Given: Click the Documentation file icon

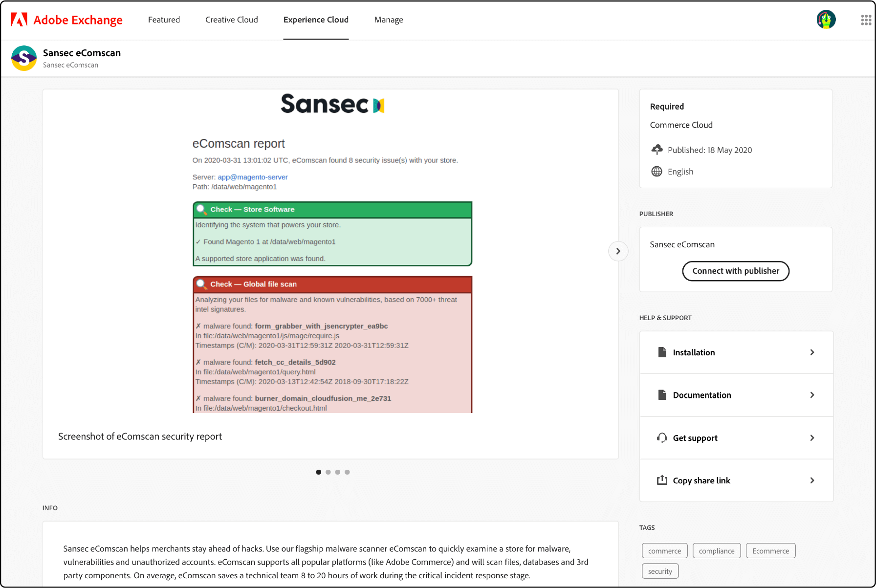Looking at the screenshot, I should coord(662,395).
